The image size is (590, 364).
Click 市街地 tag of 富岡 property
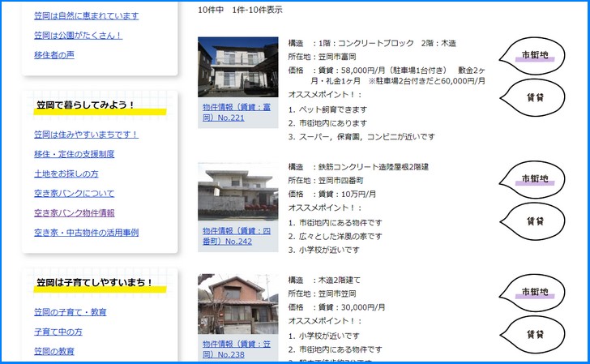(x=532, y=56)
